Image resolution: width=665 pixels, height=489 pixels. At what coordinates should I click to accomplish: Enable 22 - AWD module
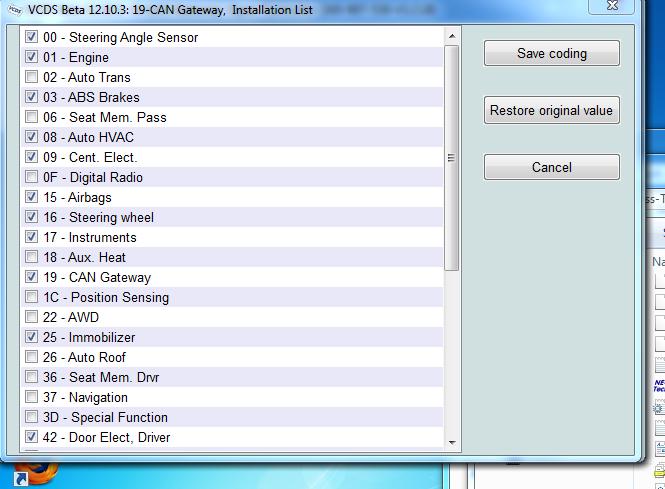(31, 316)
